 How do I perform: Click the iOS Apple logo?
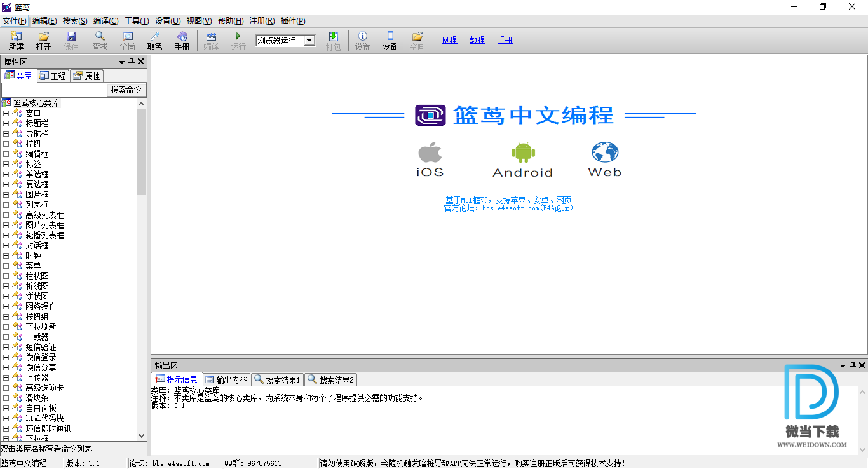coord(430,153)
